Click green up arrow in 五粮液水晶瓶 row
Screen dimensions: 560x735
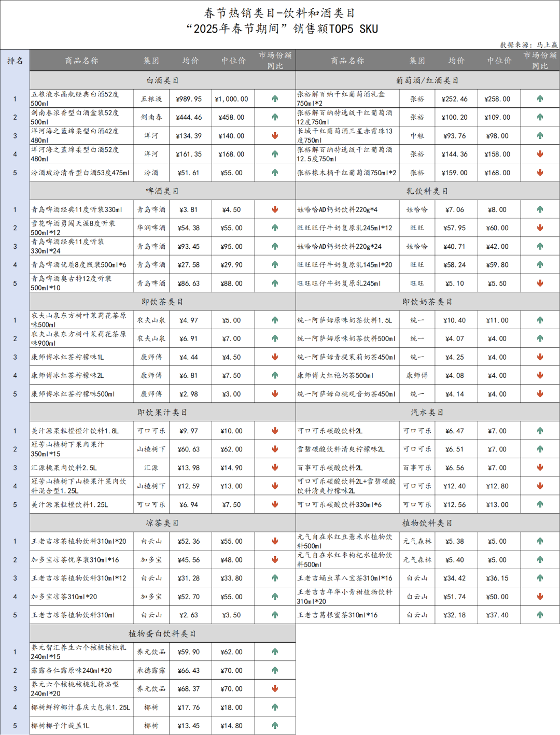coord(275,99)
